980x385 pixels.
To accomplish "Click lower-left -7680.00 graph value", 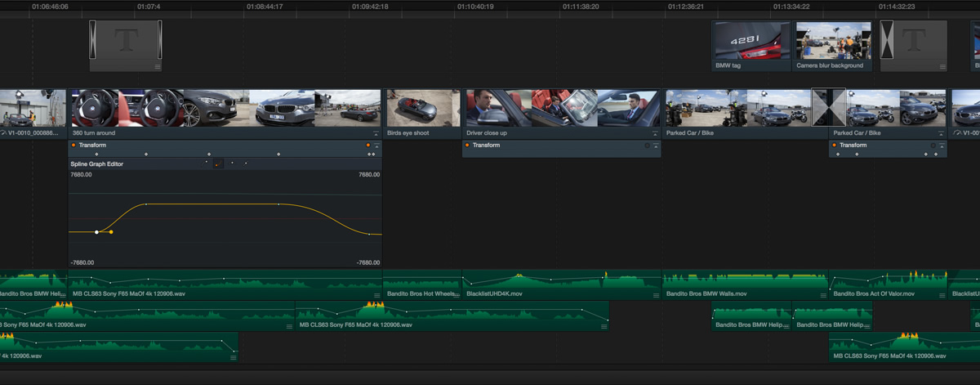I will [x=82, y=262].
